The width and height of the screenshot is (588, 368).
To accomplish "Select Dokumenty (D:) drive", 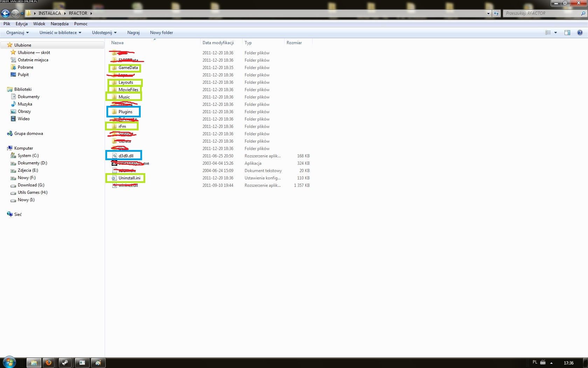I will [x=32, y=163].
